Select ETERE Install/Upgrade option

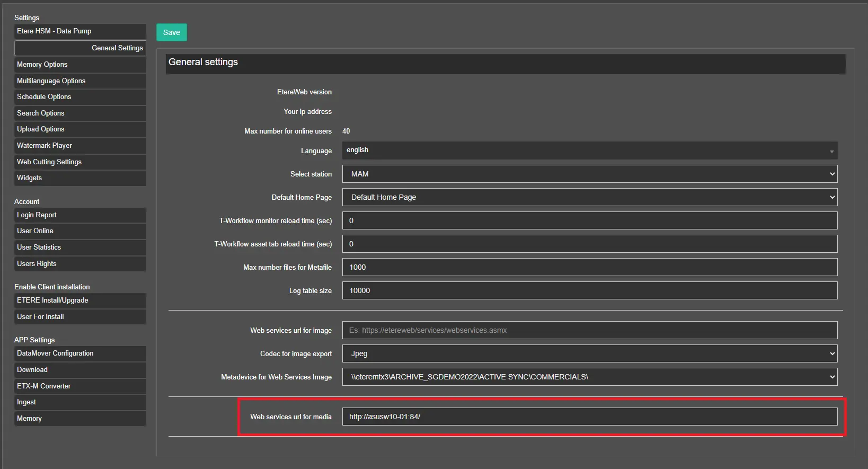pos(80,300)
